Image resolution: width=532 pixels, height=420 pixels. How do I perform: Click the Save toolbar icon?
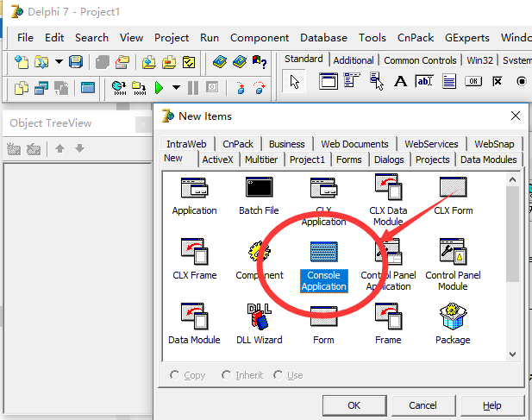[76, 62]
